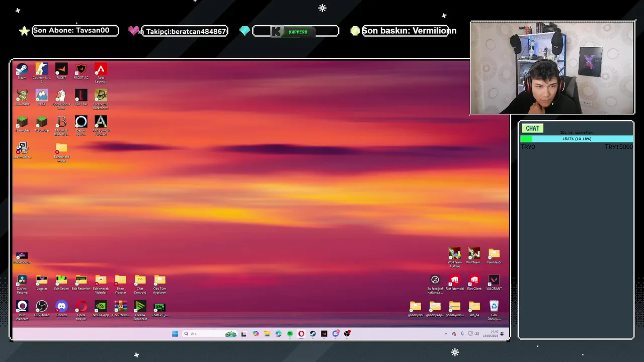Click the CHAT label in overlay
This screenshot has height=362, width=644.
click(x=532, y=128)
